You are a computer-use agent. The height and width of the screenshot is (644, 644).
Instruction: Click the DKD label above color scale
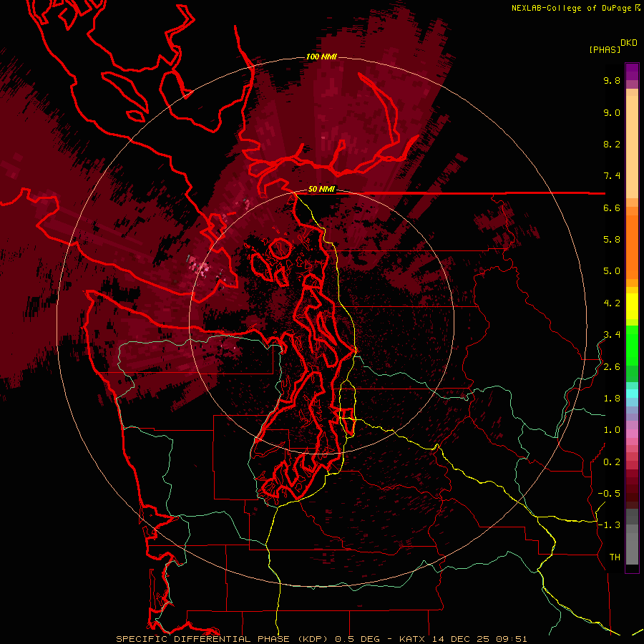click(x=629, y=43)
